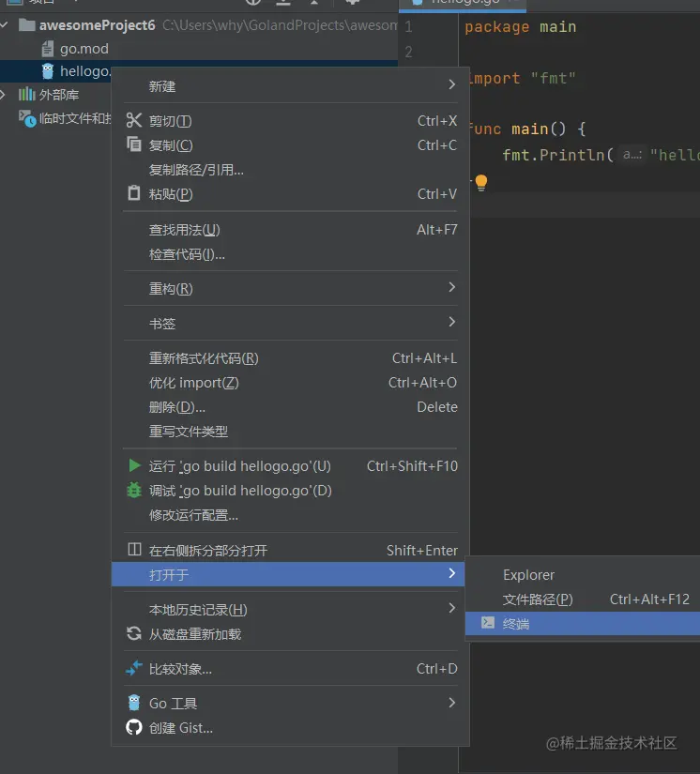Click the Copy icon beside 复制(C)
Screen dimensions: 700x774
coord(134,144)
